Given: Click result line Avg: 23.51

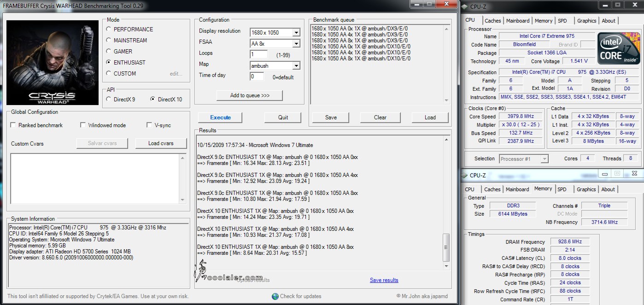Looking at the screenshot, I should 253,163.
